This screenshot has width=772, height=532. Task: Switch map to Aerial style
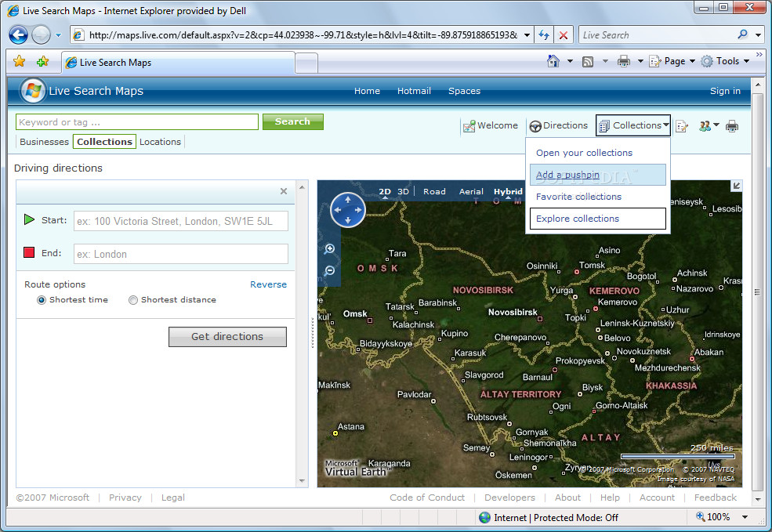point(471,191)
